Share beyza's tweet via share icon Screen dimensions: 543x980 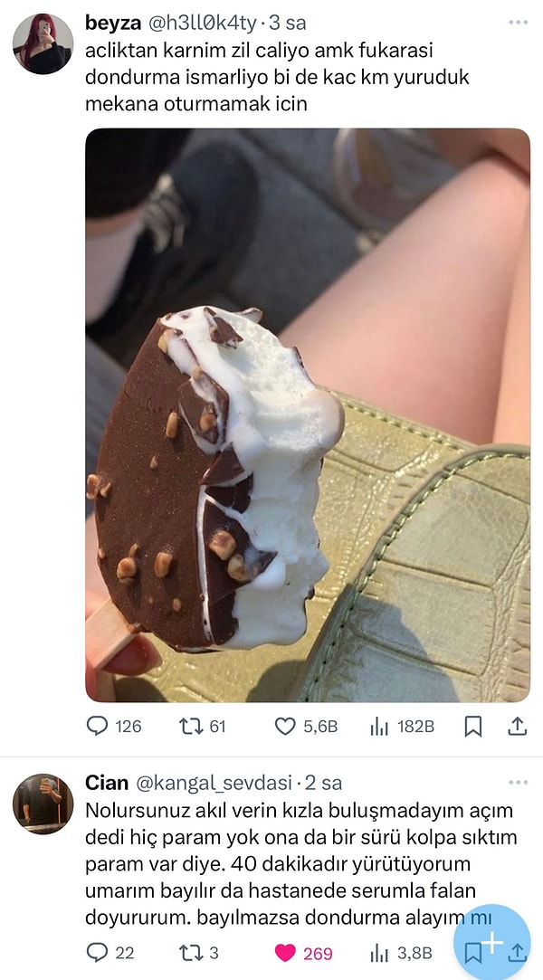517,726
